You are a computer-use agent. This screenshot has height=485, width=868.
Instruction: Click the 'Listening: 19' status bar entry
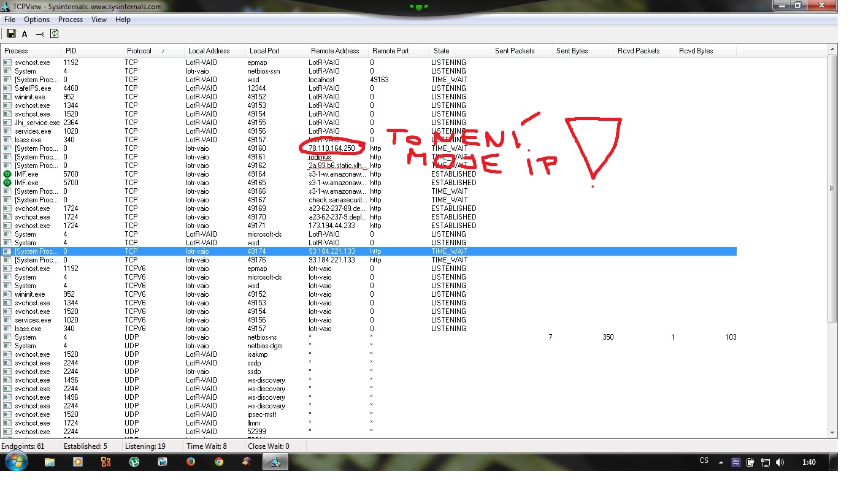tap(145, 446)
